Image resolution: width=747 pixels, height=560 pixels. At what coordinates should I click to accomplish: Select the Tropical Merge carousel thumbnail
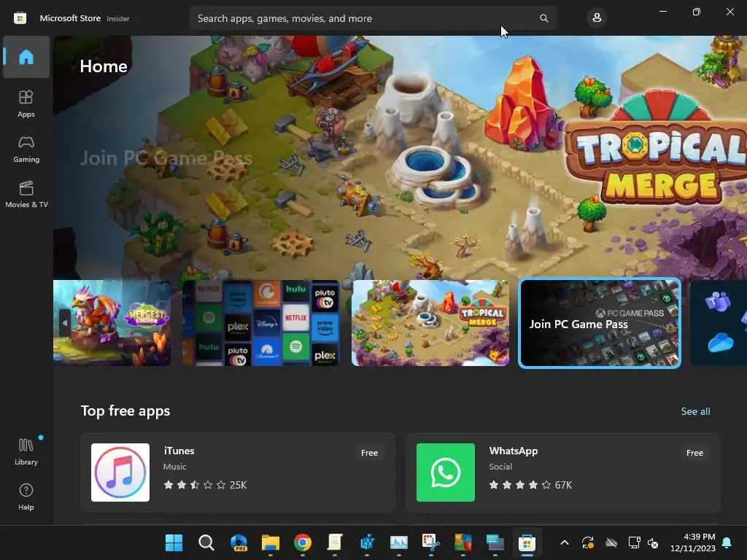pyautogui.click(x=430, y=323)
